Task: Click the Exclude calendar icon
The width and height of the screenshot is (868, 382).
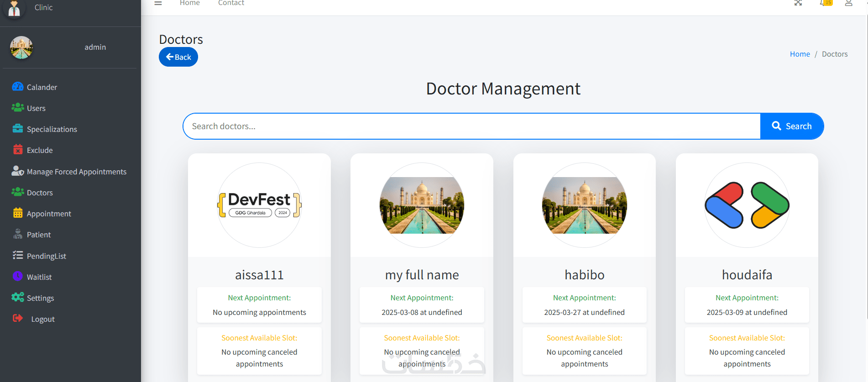Action: pos(18,150)
